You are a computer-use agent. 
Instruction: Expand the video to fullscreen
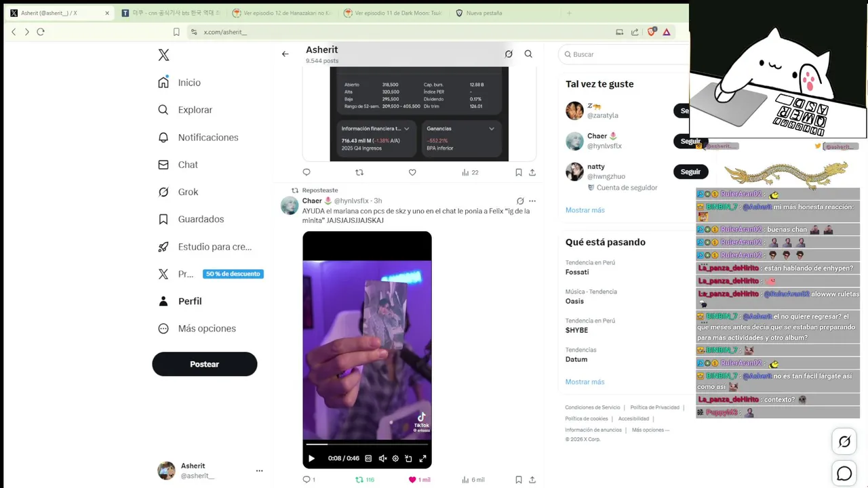(x=422, y=458)
